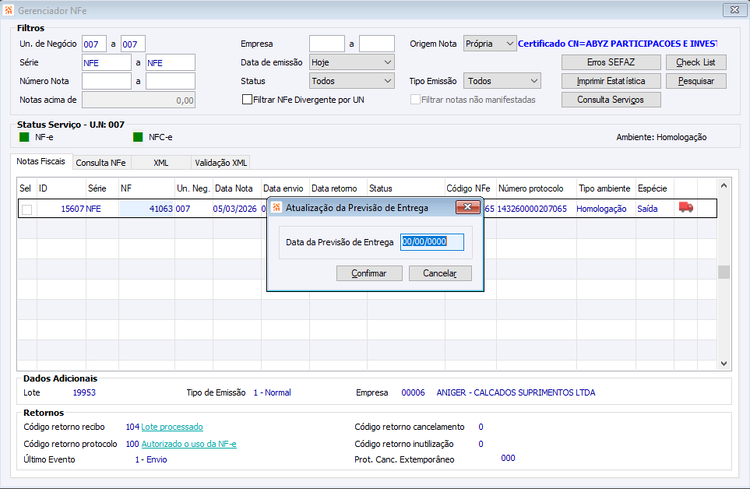This screenshot has height=489, width=750.
Task: Click protocol number 143260000207065
Action: click(532, 209)
